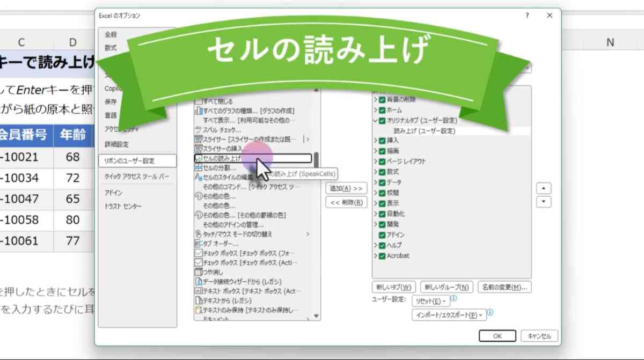This screenshot has height=360, width=644.
Task: Uncheck the データ tab checkbox
Action: tap(382, 182)
